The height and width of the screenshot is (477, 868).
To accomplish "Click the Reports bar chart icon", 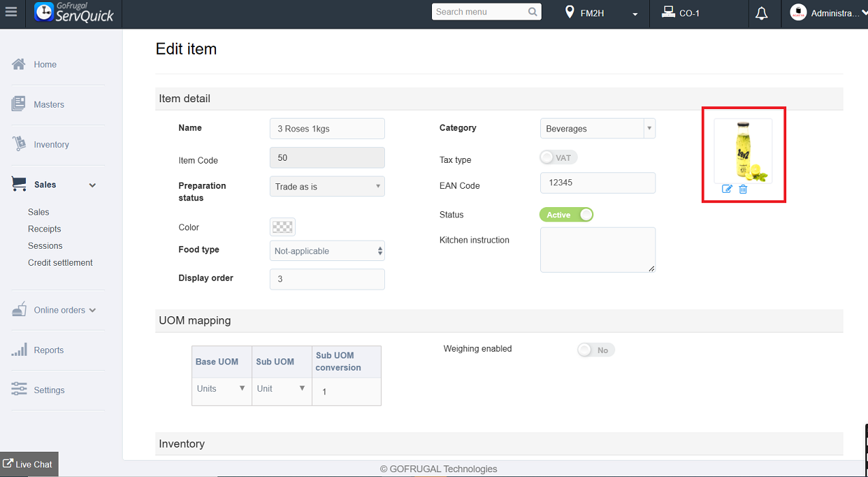I will (x=19, y=350).
